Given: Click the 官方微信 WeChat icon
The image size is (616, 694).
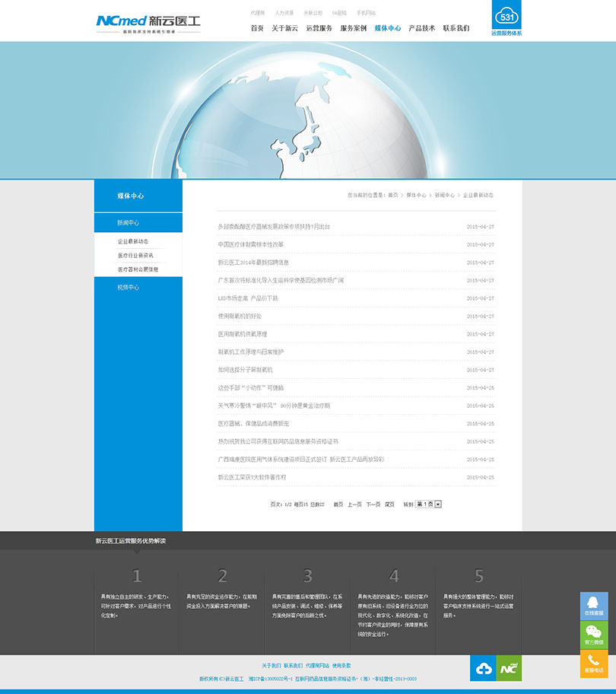Looking at the screenshot, I should 594,635.
